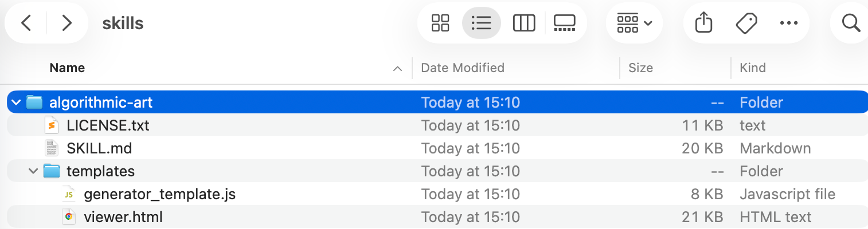Click the SKILL.md document icon
The image size is (868, 229).
[52, 148]
